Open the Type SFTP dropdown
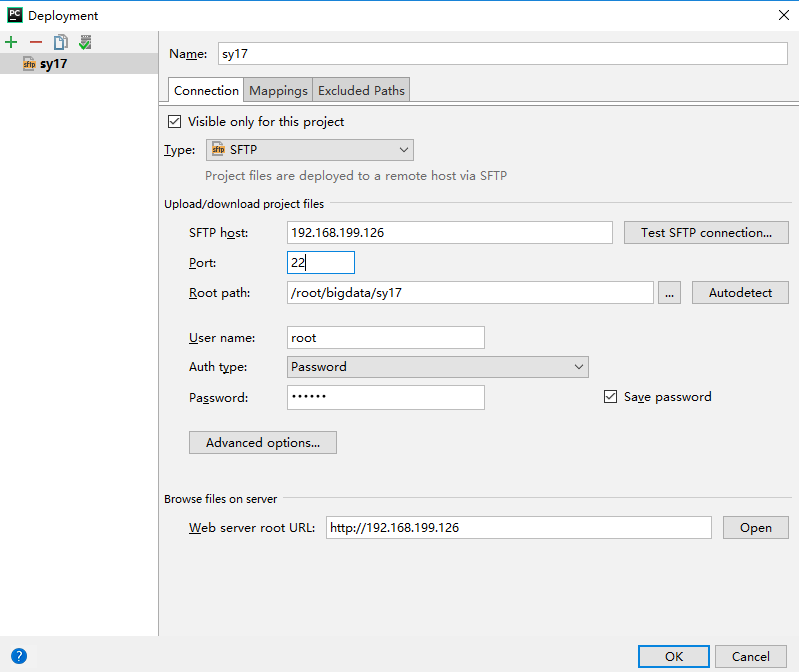 (x=310, y=150)
